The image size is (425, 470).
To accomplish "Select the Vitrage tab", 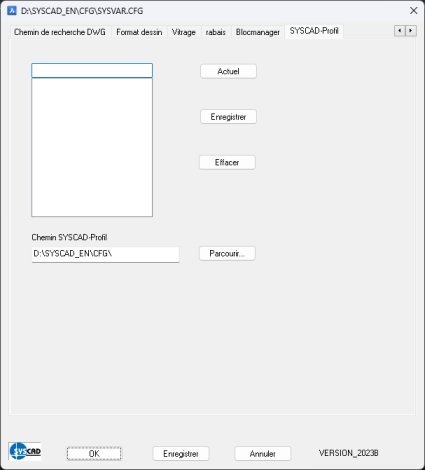I will [x=184, y=32].
